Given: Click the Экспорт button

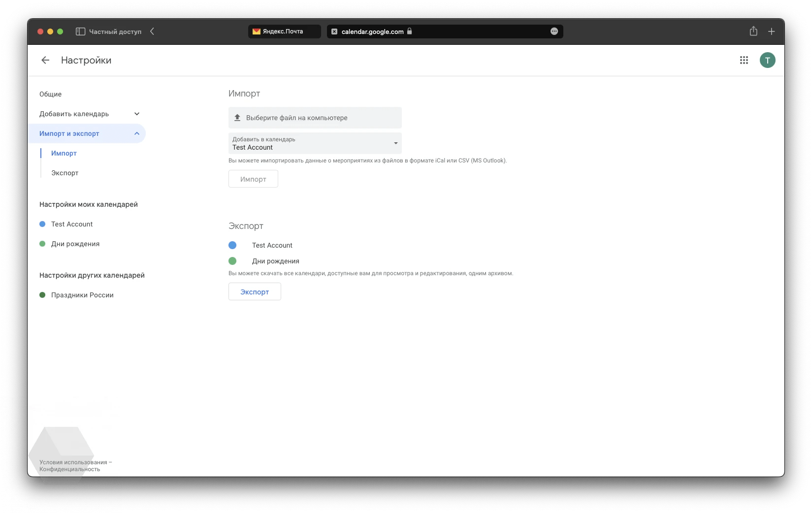Looking at the screenshot, I should (255, 291).
